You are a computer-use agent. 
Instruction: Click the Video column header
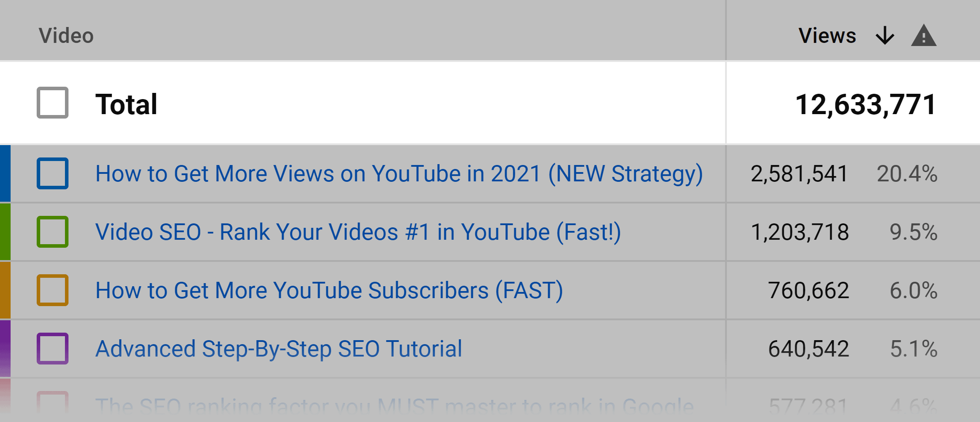tap(66, 36)
